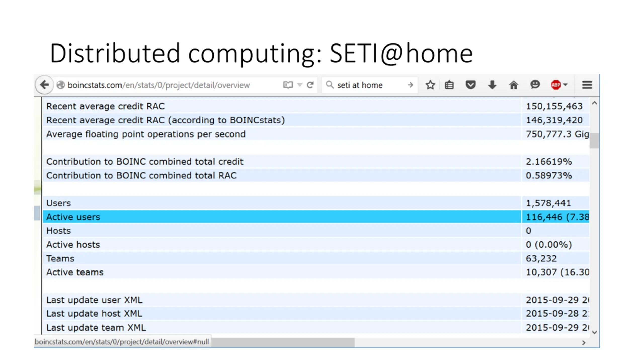Image resolution: width=644 pixels, height=362 pixels.
Task: Open the URL history dropdown arrow
Action: click(x=299, y=85)
